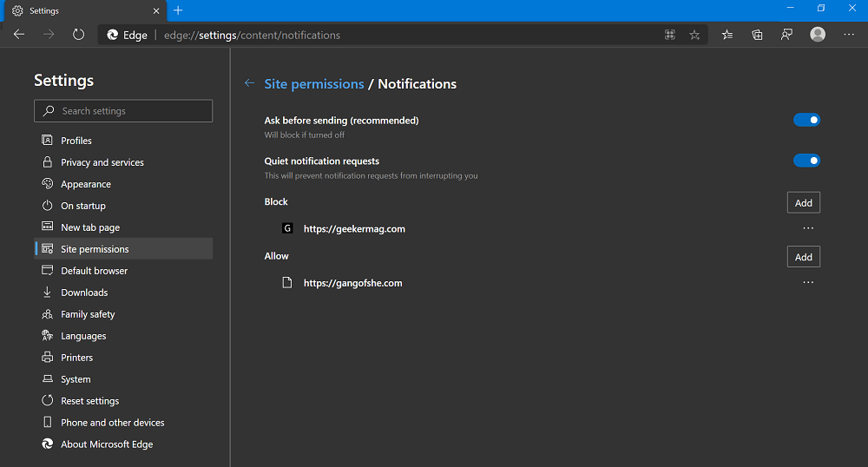868x467 pixels.
Task: Toggle Quiet notification requests switch
Action: 806,161
